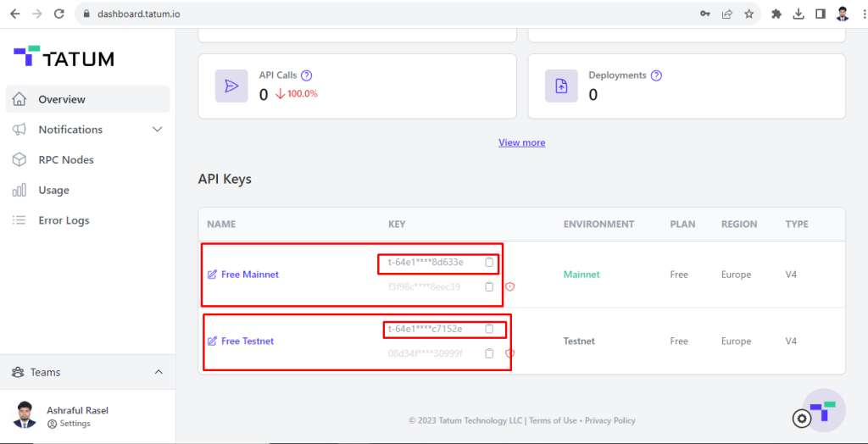Click the View more link
Screen dimensions: 868x444
tap(521, 142)
